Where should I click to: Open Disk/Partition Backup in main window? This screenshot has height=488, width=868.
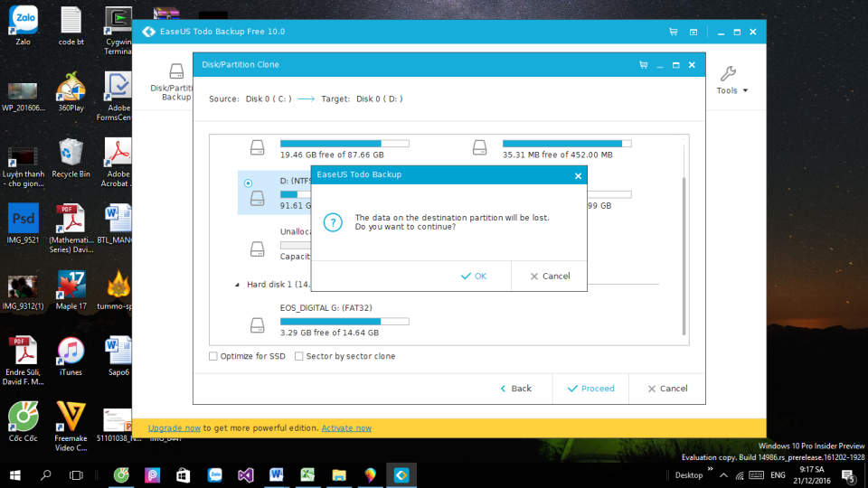click(x=175, y=82)
